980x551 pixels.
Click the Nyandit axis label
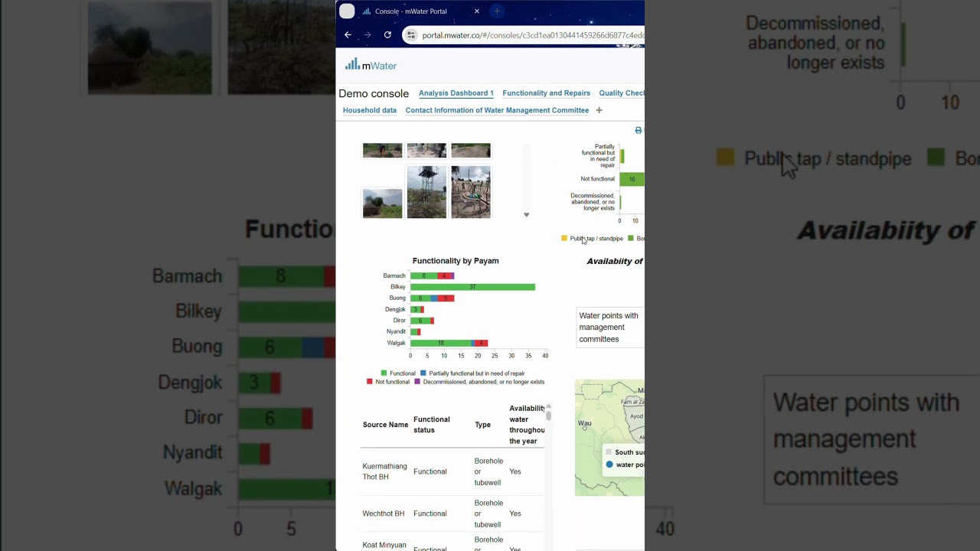pyautogui.click(x=396, y=331)
